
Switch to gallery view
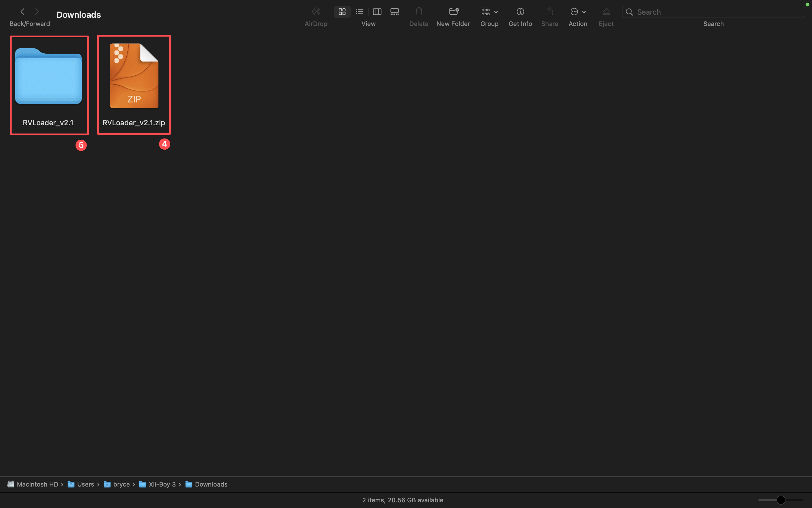395,12
